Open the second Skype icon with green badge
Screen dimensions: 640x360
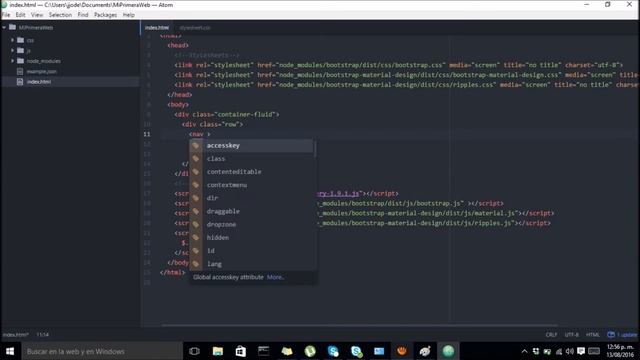coord(356,351)
